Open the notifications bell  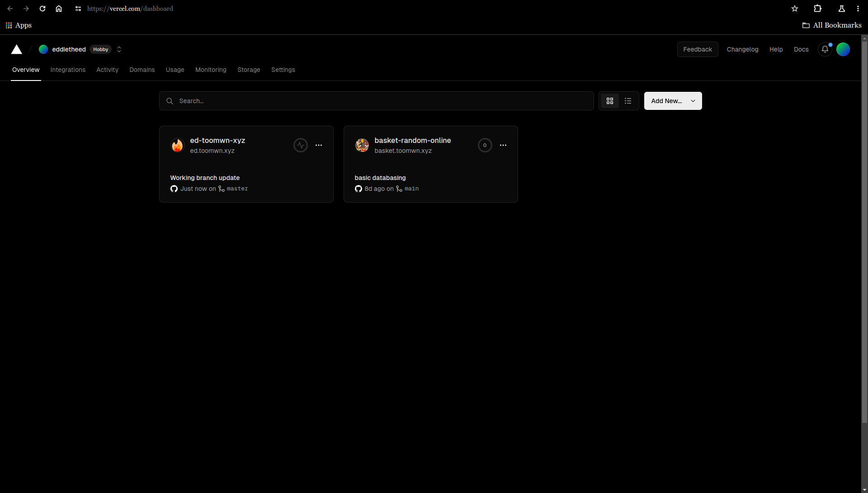click(x=825, y=49)
